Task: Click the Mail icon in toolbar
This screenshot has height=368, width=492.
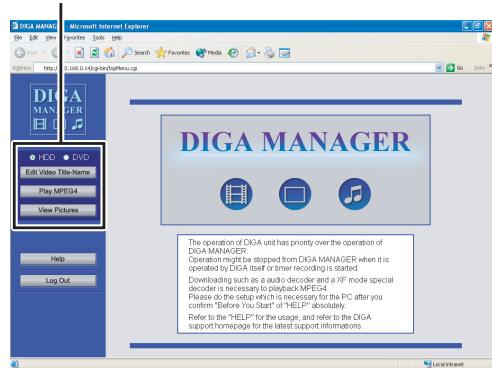Action: tap(251, 53)
